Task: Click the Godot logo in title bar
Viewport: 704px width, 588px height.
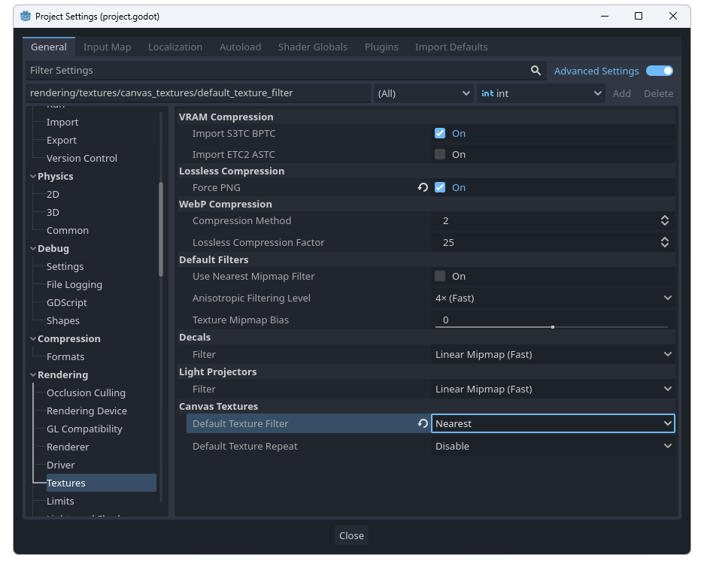Action: [x=26, y=16]
